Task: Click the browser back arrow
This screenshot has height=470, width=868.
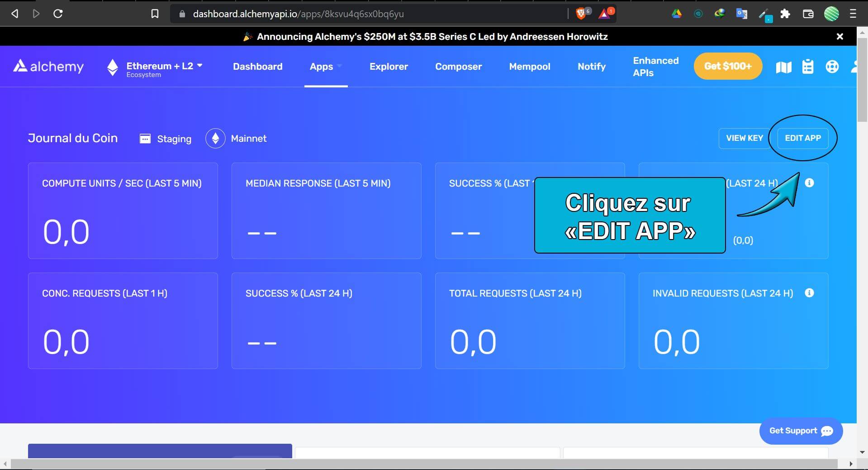Action: coord(15,14)
